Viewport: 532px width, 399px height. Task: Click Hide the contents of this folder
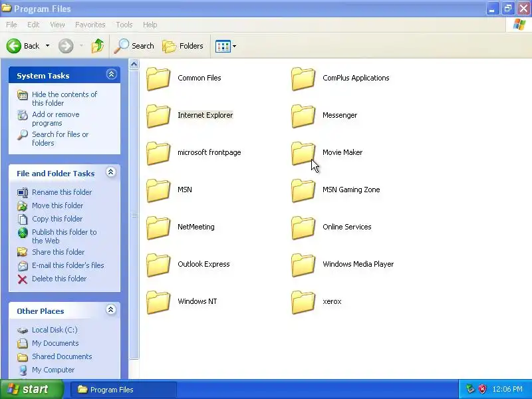pos(65,98)
